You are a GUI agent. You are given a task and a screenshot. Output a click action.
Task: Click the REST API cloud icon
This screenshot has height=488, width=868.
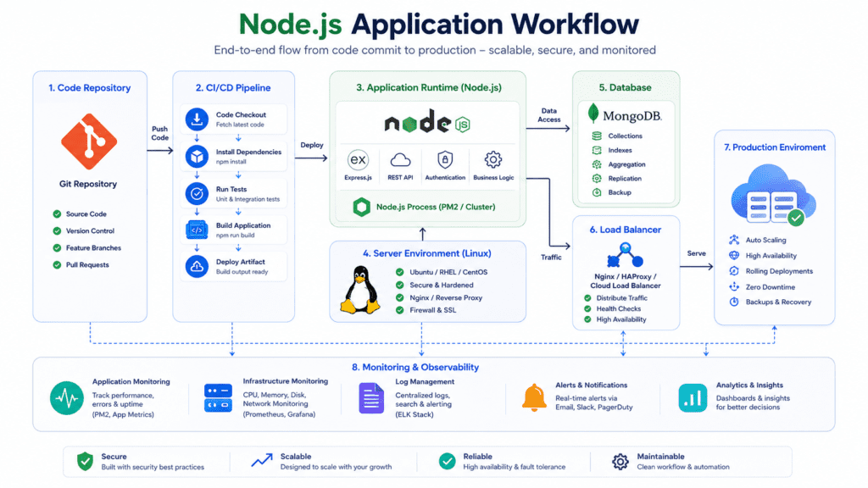(400, 160)
